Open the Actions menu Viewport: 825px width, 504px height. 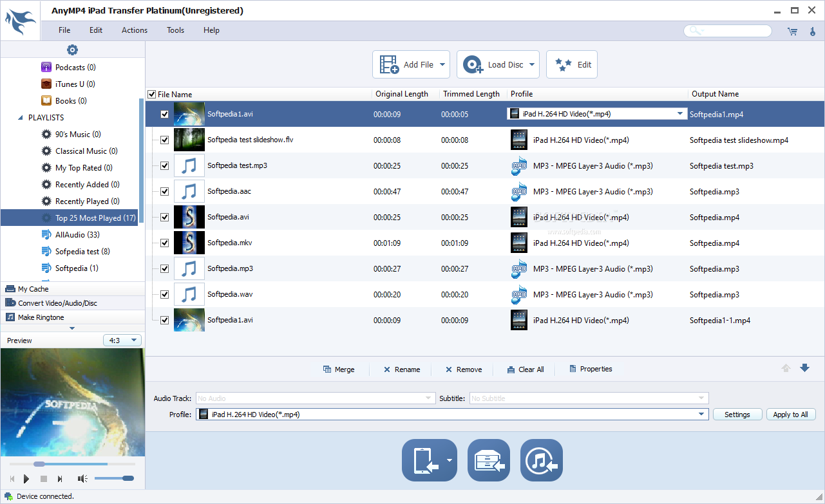pyautogui.click(x=135, y=30)
